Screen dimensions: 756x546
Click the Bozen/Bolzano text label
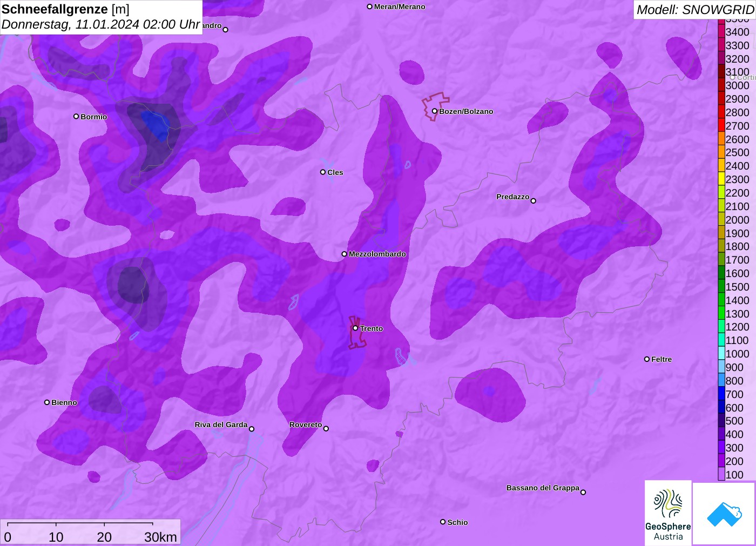point(466,111)
